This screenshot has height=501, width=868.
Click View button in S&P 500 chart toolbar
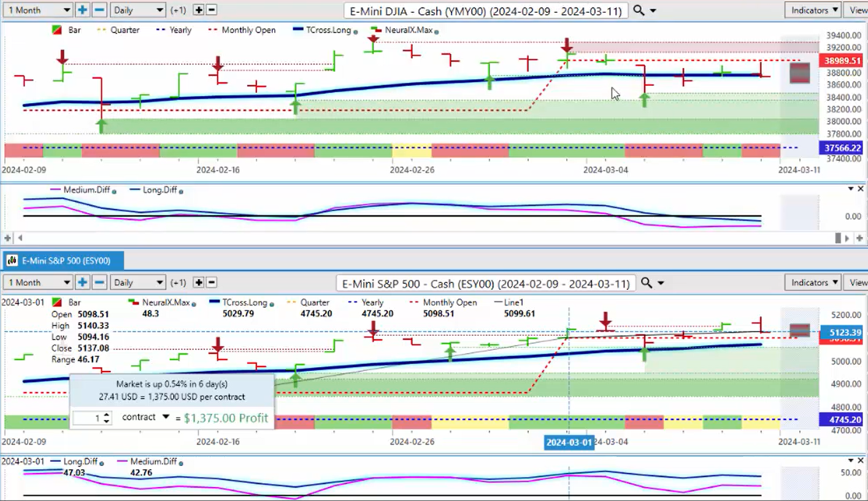click(857, 282)
